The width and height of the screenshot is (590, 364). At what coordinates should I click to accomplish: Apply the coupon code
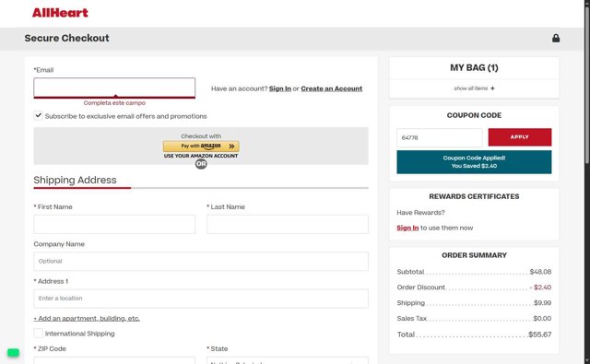tap(520, 137)
